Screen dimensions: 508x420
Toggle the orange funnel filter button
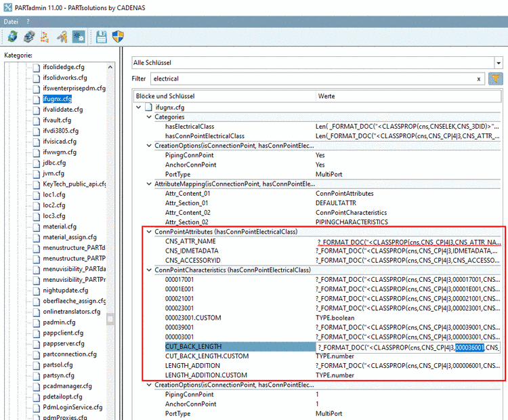click(496, 79)
